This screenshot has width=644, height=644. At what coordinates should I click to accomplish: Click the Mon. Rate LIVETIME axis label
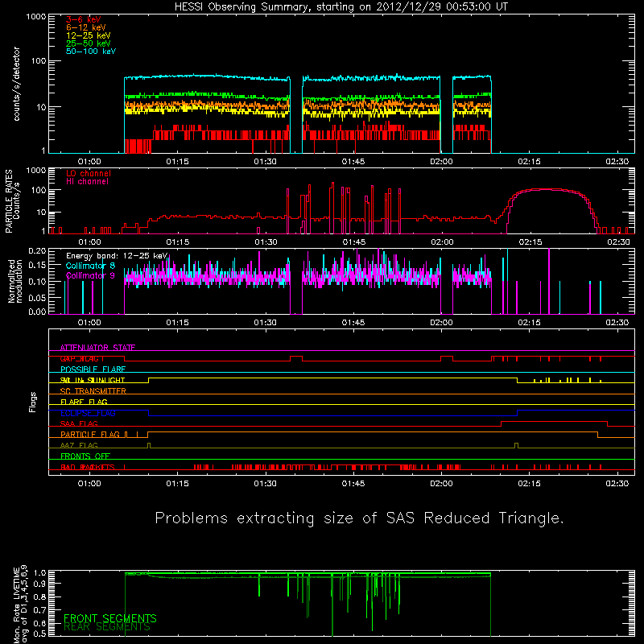coord(21,605)
